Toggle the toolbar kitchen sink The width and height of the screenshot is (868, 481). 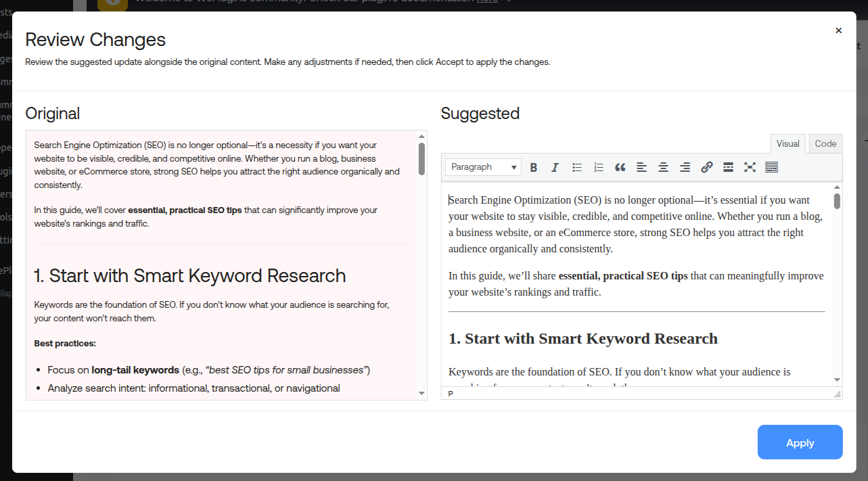pyautogui.click(x=771, y=167)
